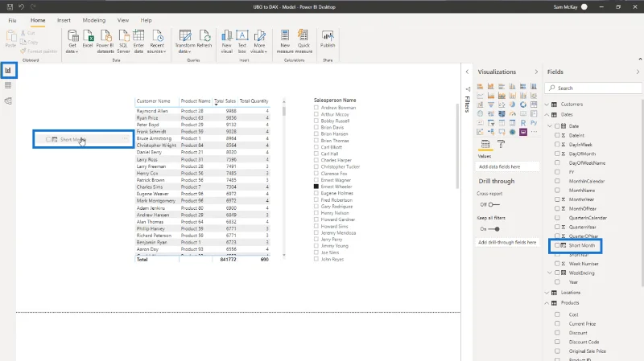Collapse the ribbon with the caret
644x361 pixels.
640,59
